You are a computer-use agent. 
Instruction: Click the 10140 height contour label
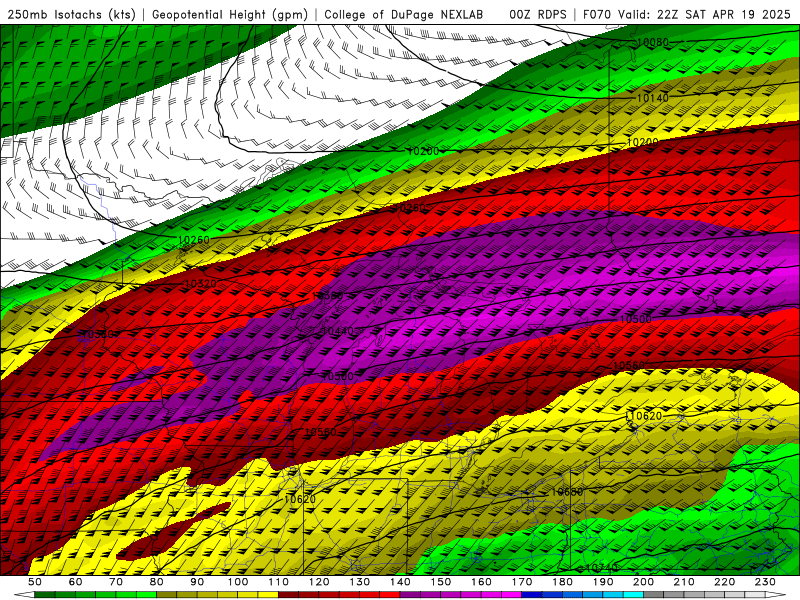[653, 98]
